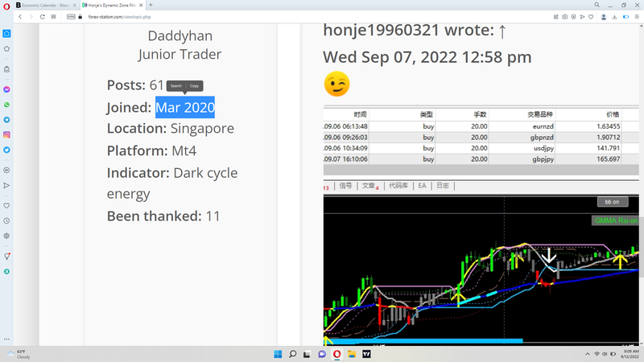Open the weather widget 63°F Cloudy

pyautogui.click(x=19, y=354)
